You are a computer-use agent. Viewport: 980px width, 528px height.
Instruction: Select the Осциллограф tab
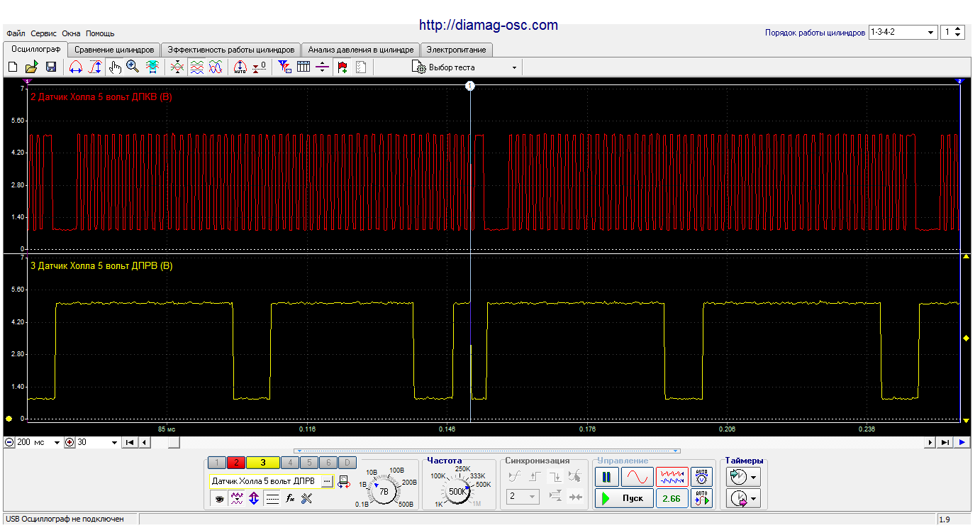(x=35, y=49)
